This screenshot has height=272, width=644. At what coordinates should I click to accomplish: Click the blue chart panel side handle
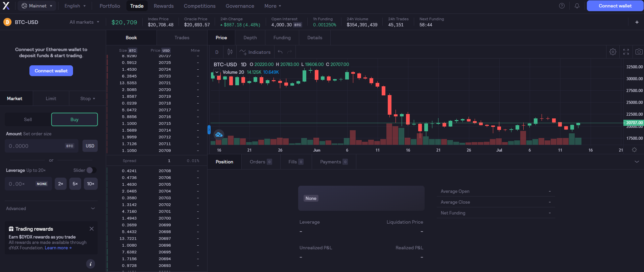[x=209, y=130]
